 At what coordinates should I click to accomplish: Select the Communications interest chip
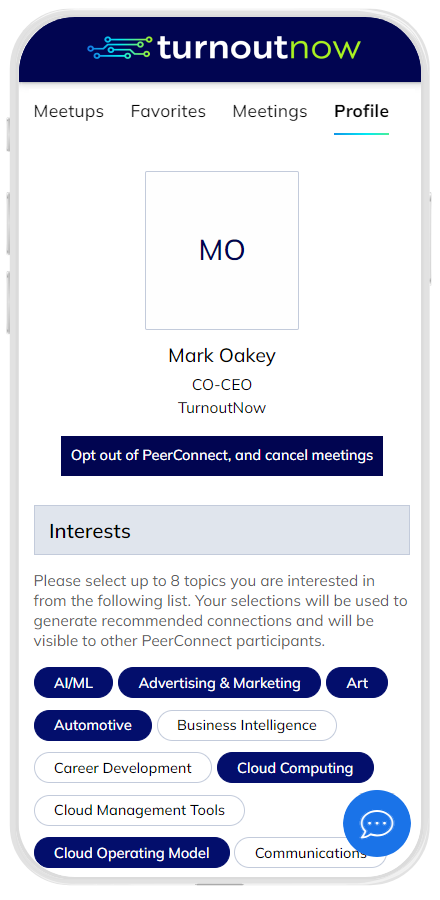(310, 853)
